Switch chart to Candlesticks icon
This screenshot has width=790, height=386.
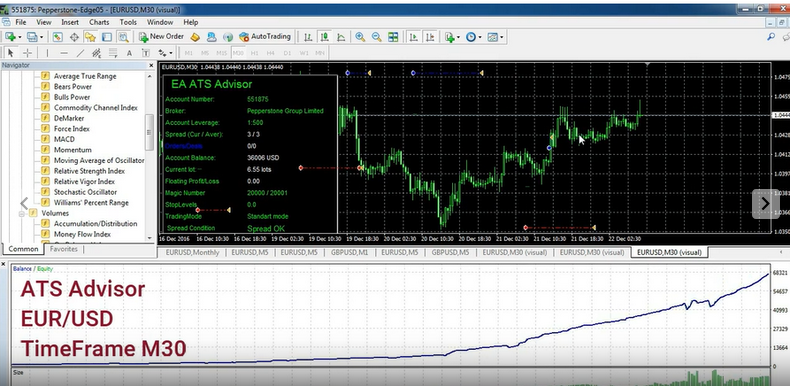coord(324,37)
